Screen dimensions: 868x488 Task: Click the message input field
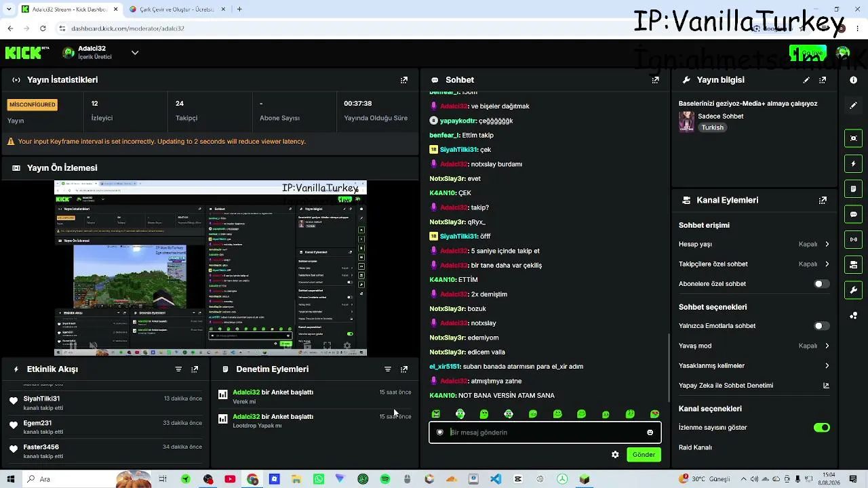point(545,432)
